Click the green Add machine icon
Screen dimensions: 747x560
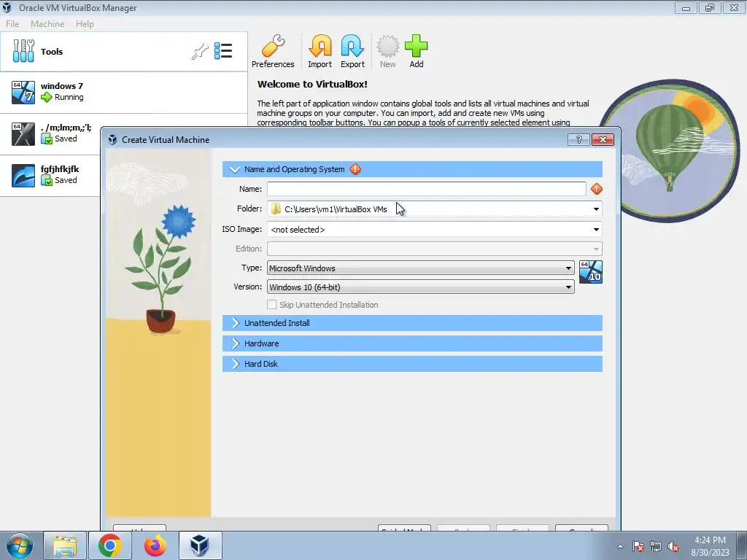point(417,52)
